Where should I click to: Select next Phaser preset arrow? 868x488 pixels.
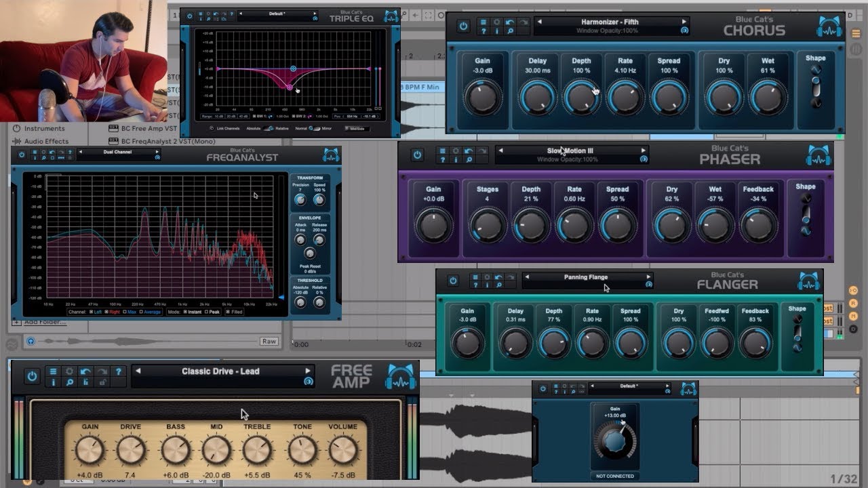[644, 150]
